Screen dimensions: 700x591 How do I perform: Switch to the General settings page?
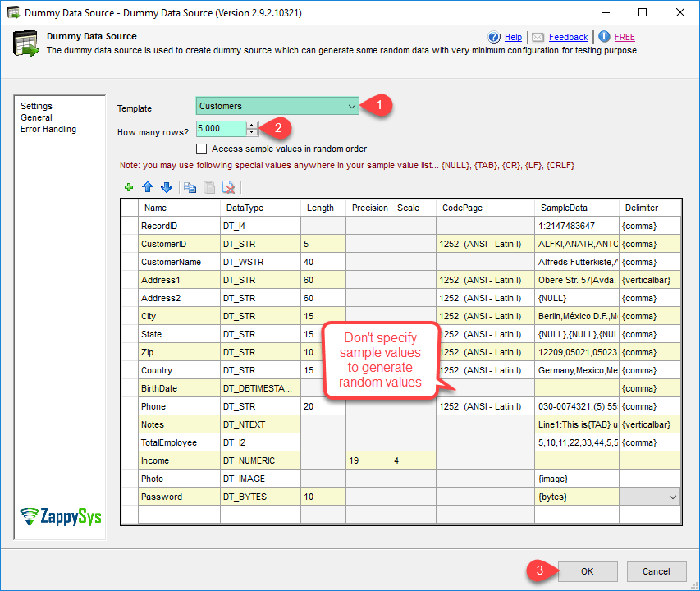point(36,117)
